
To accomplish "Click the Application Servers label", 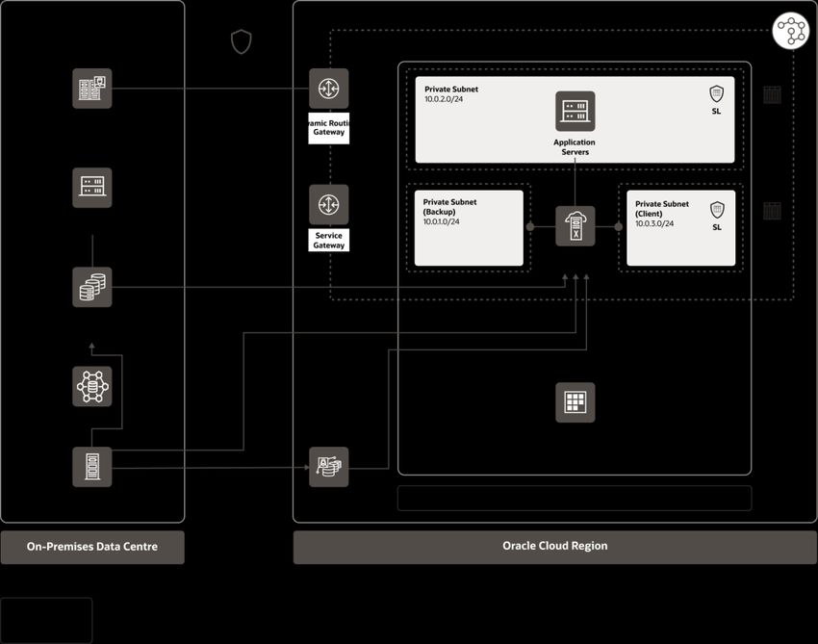I will point(575,147).
